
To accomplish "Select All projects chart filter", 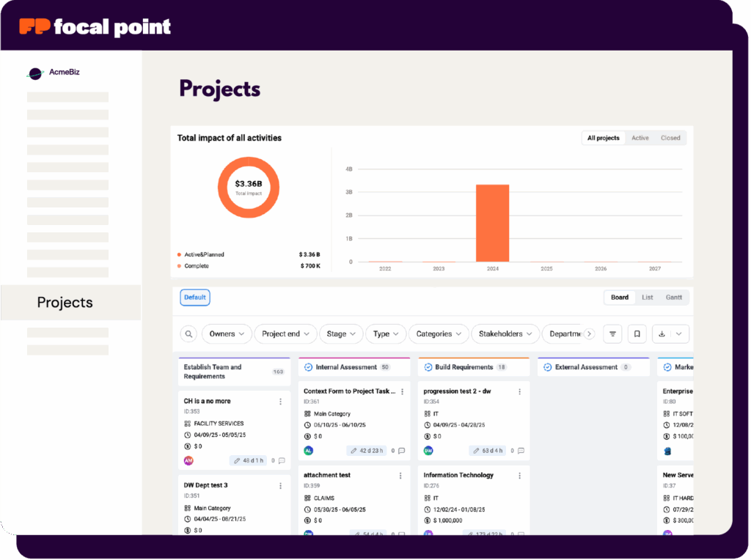I will click(603, 138).
